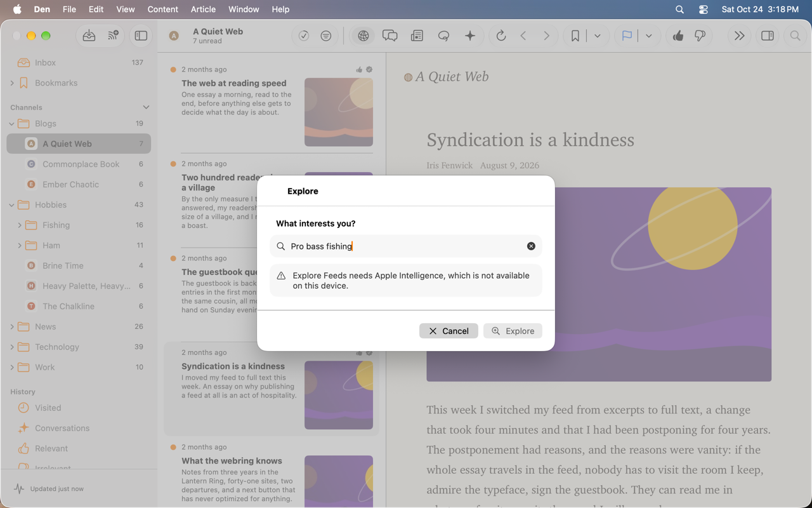
Task: Click the Cancel button
Action: [449, 331]
